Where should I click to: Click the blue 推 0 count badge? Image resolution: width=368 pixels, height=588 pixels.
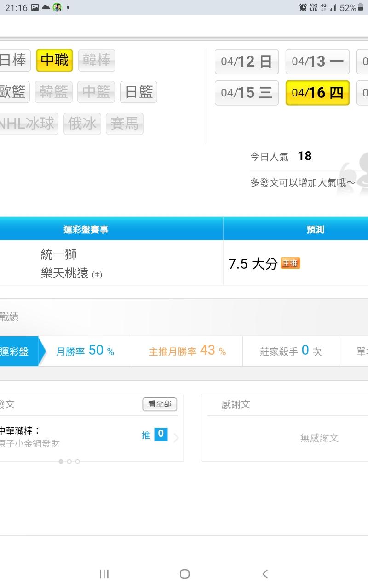(161, 434)
